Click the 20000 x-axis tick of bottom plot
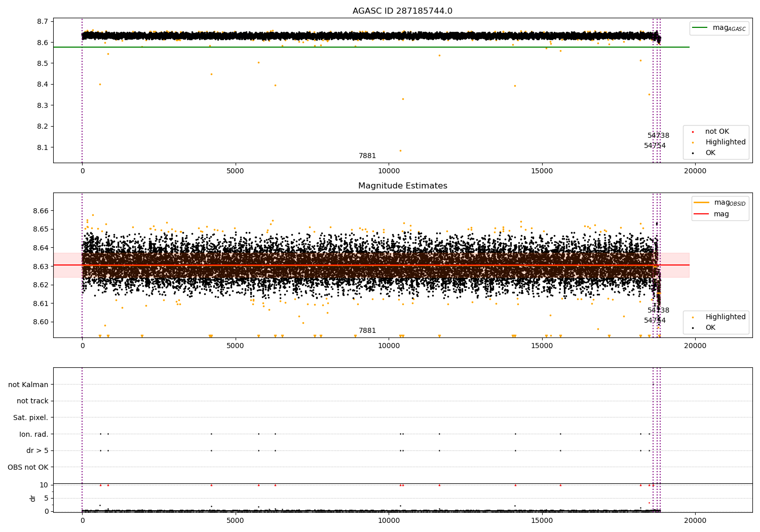Image resolution: width=760 pixels, height=532 pixels. pyautogui.click(x=695, y=520)
